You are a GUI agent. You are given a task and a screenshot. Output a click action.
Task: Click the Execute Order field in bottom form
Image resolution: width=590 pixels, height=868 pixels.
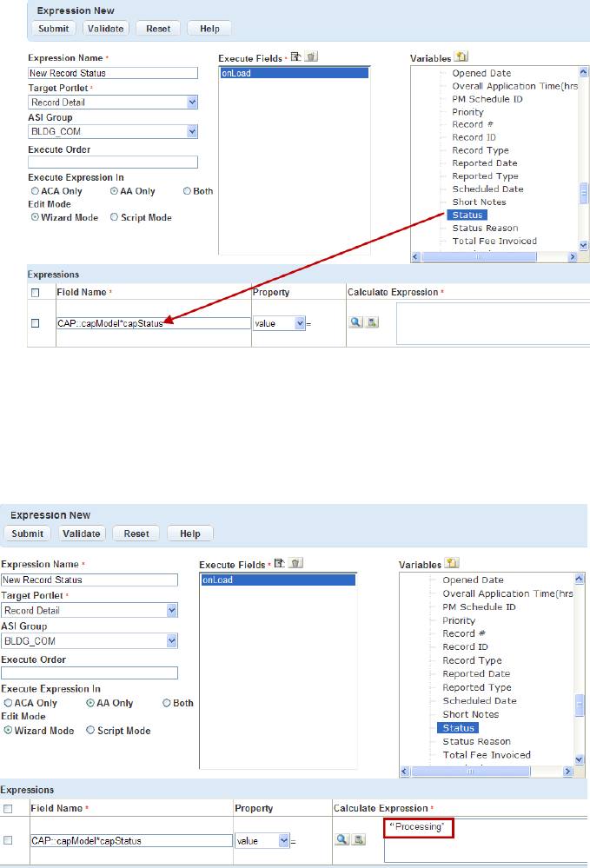click(89, 673)
